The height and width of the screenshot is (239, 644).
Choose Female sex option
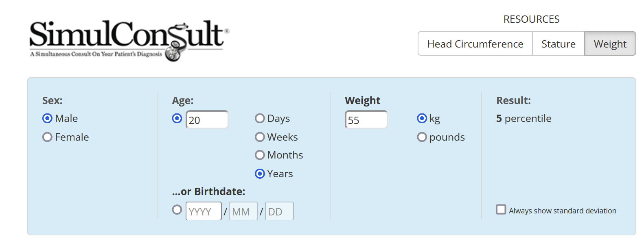(x=48, y=137)
